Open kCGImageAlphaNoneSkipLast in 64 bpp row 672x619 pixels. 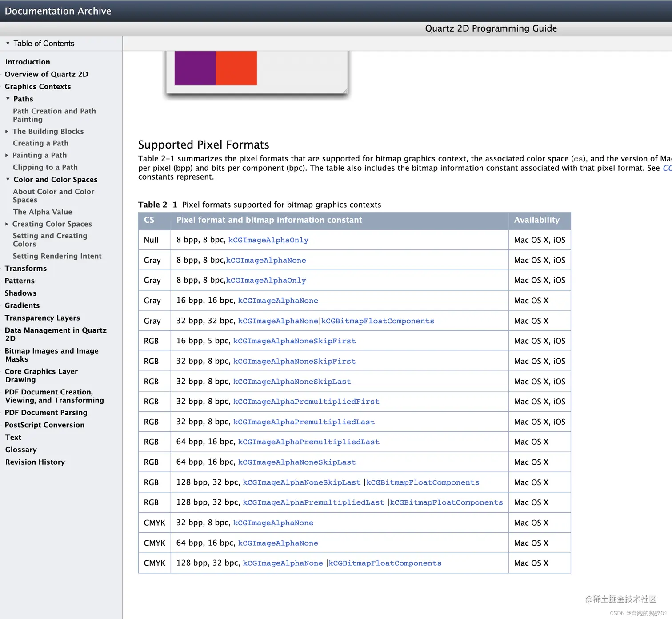pos(297,462)
